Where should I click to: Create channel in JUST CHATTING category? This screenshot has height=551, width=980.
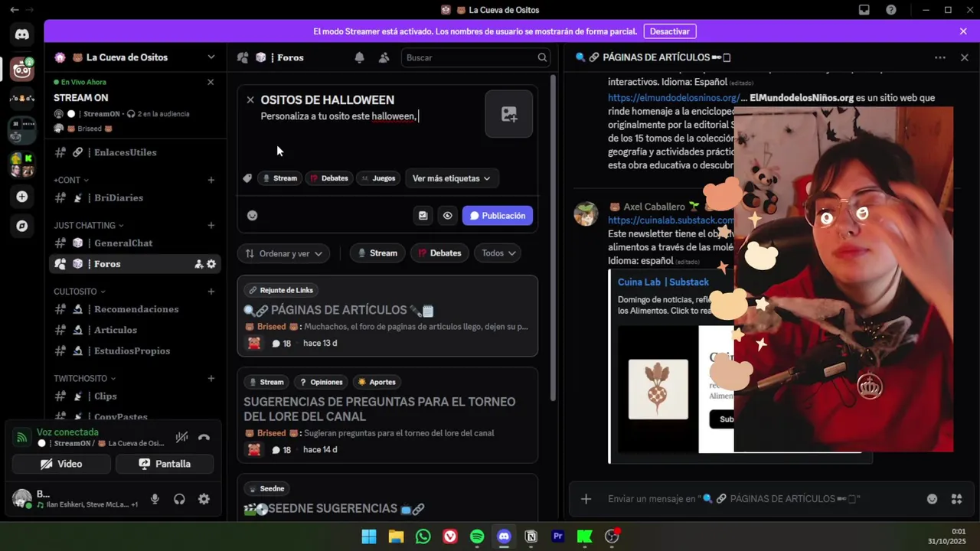(211, 226)
